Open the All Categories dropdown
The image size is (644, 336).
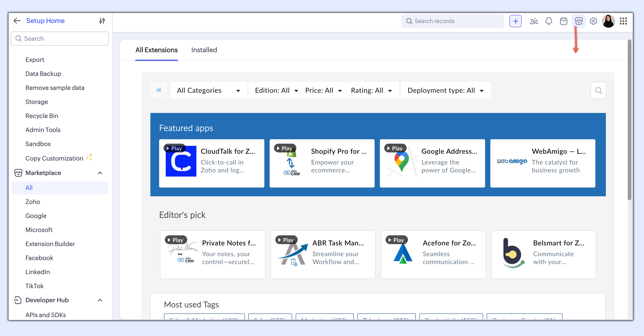coord(208,90)
